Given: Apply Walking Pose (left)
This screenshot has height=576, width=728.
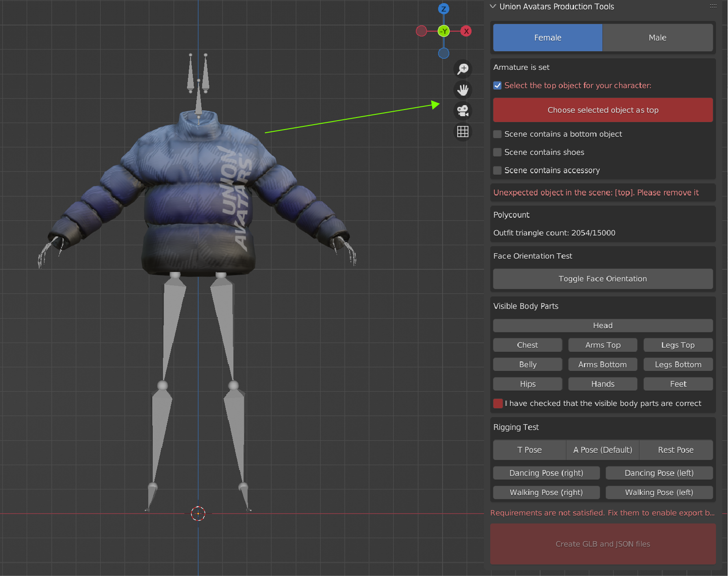Looking at the screenshot, I should point(659,492).
